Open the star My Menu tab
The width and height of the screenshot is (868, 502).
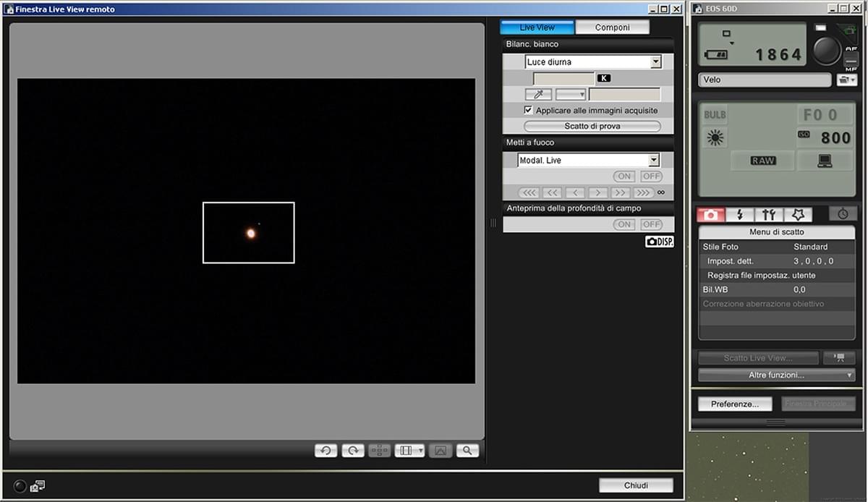tap(798, 215)
